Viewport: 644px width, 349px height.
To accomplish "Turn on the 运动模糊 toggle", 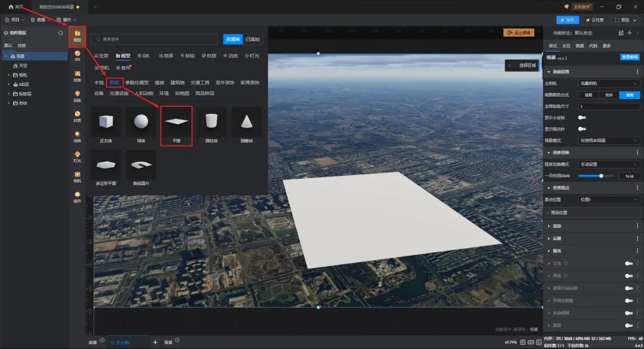I will tap(628, 313).
